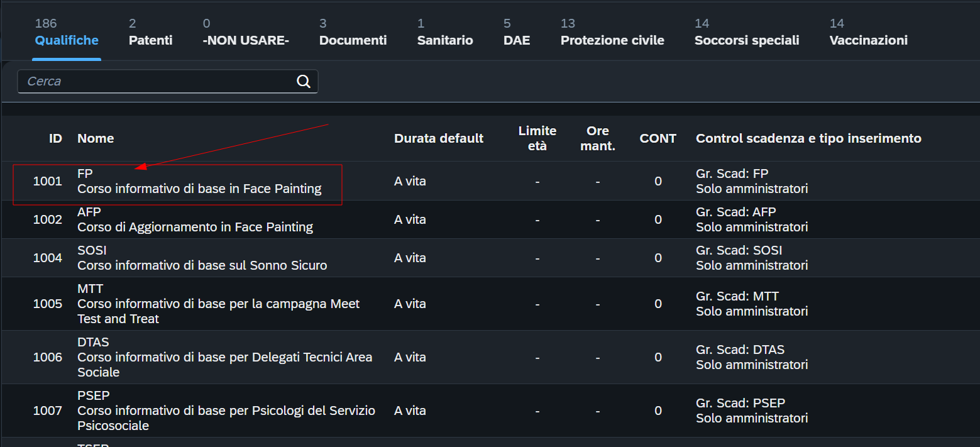This screenshot has height=447, width=980.
Task: Click the search magnifier icon
Action: tap(304, 81)
